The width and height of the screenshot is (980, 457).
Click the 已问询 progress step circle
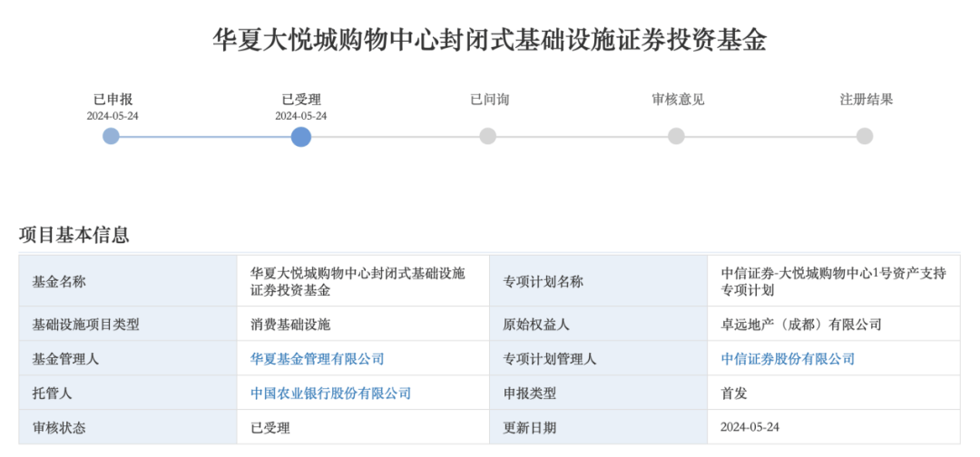[488, 136]
